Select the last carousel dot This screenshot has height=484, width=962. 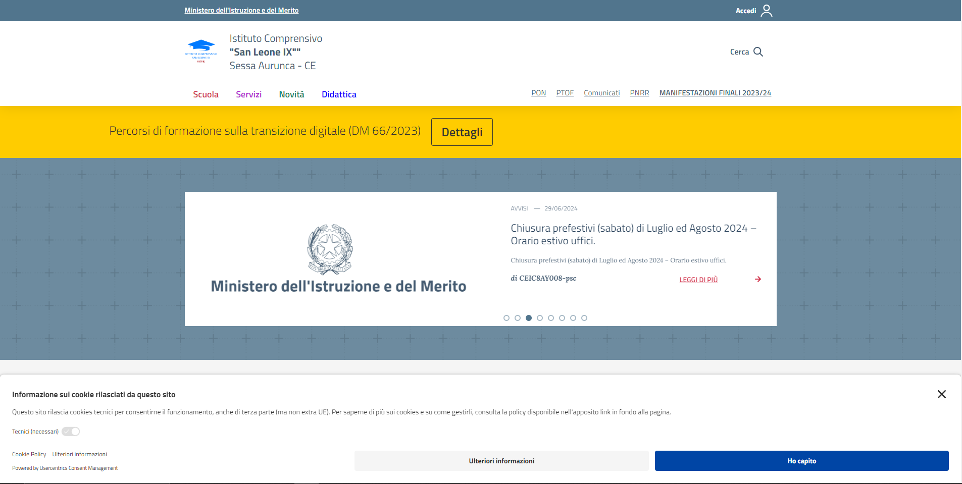(x=584, y=318)
